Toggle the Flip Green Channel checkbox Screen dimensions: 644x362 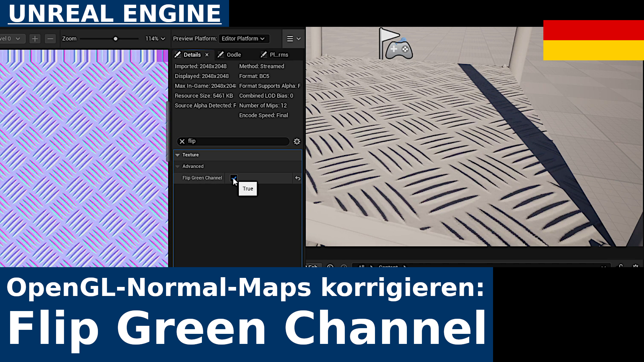point(233,178)
